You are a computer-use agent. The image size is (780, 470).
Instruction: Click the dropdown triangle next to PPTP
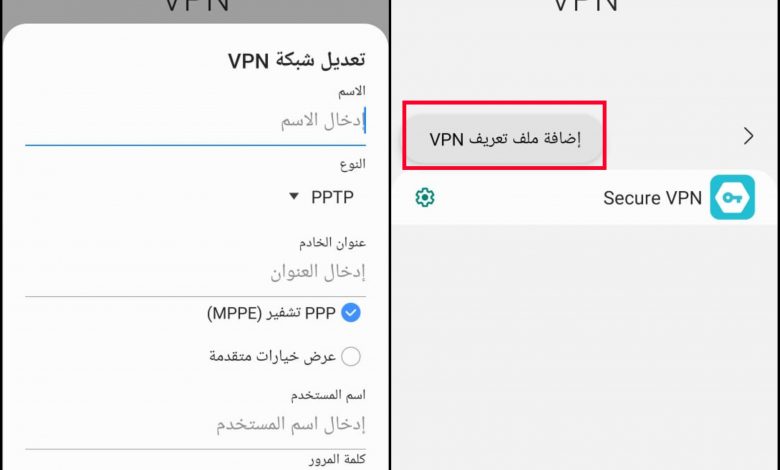(x=294, y=196)
